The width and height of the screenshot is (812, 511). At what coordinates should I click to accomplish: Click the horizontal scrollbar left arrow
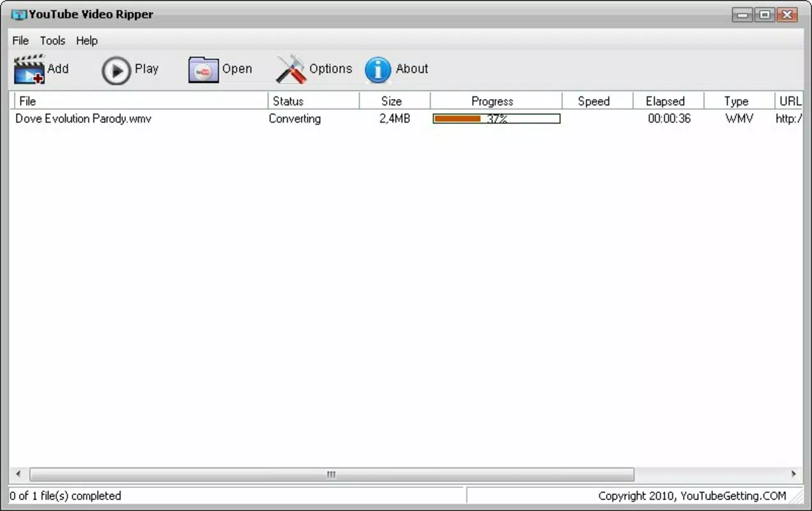tap(18, 475)
